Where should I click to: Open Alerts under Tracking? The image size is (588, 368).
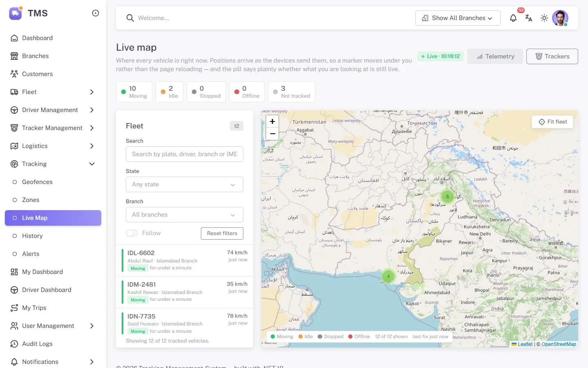(x=53, y=254)
